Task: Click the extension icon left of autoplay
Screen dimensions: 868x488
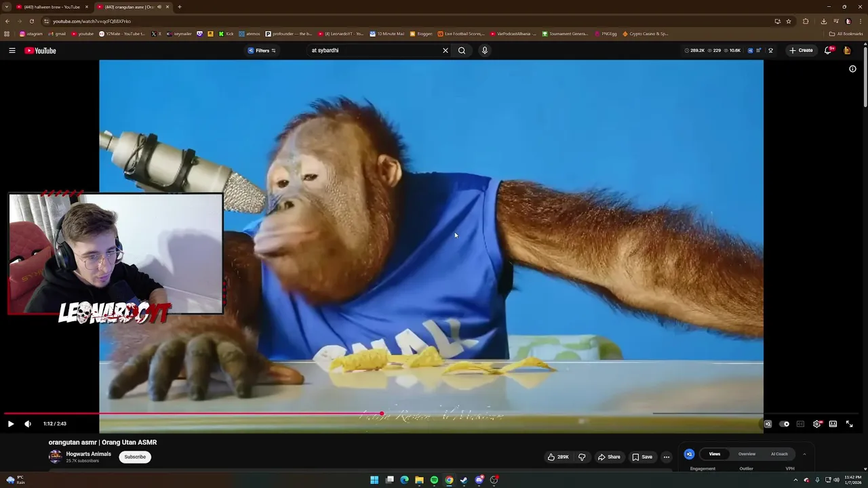Action: 768,424
